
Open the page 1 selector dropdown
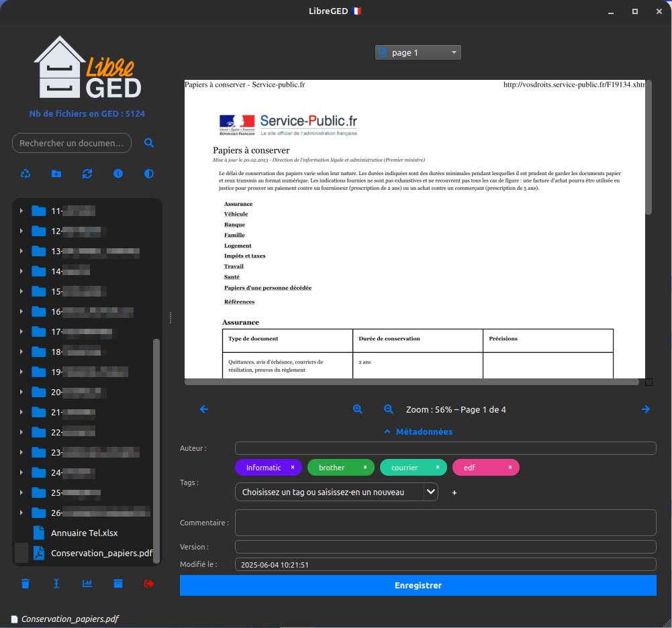418,52
